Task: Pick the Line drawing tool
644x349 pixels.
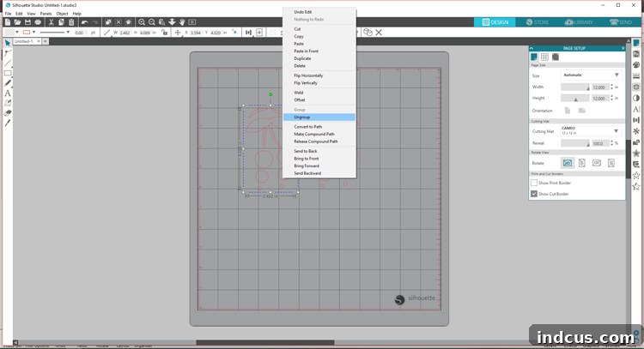Action: [x=8, y=63]
